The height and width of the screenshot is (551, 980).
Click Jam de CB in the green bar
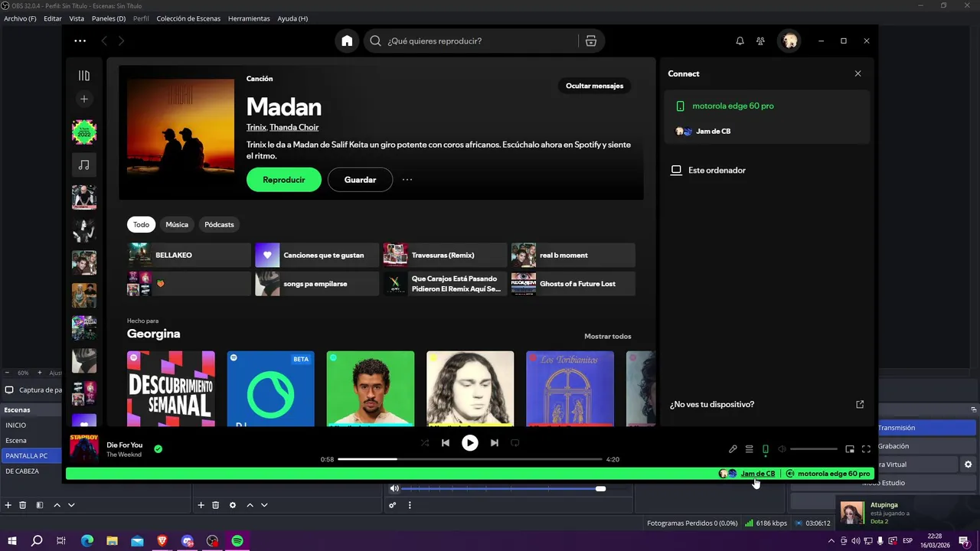point(758,474)
